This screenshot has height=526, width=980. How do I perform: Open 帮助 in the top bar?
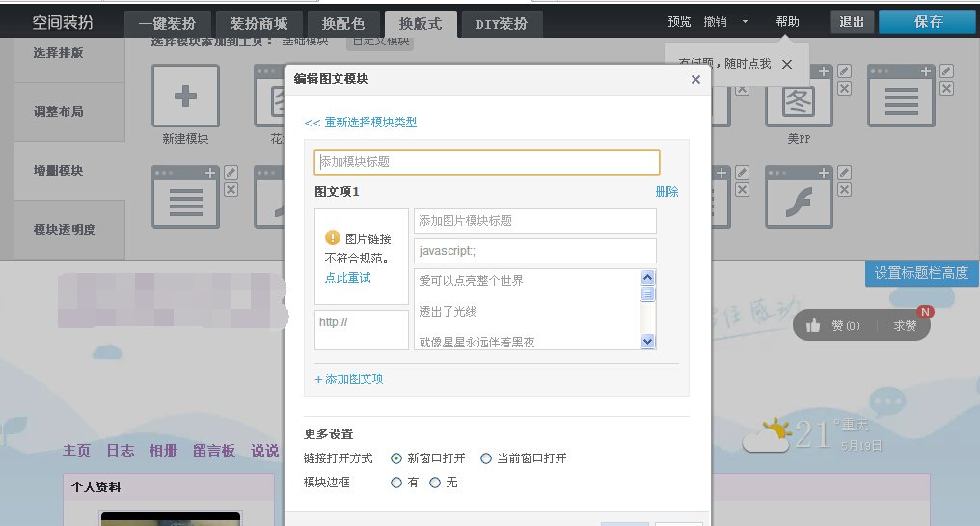(x=787, y=22)
